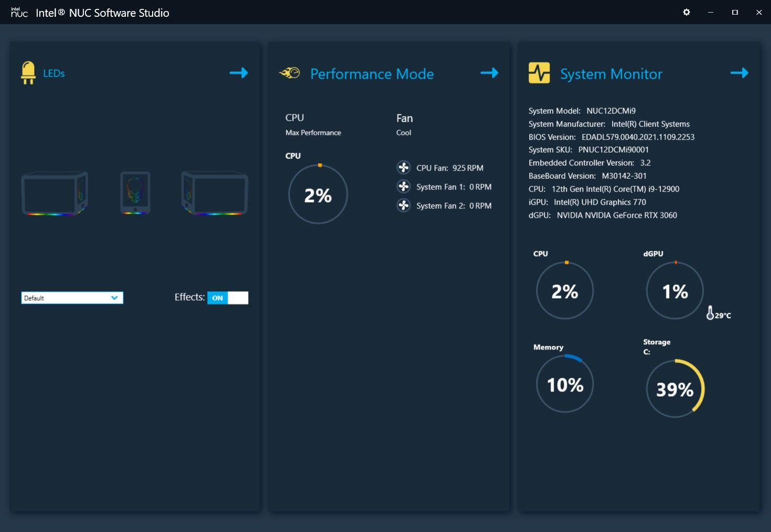771x532 pixels.
Task: Click the iGPU UHD Graphics 770 line
Action: point(587,202)
